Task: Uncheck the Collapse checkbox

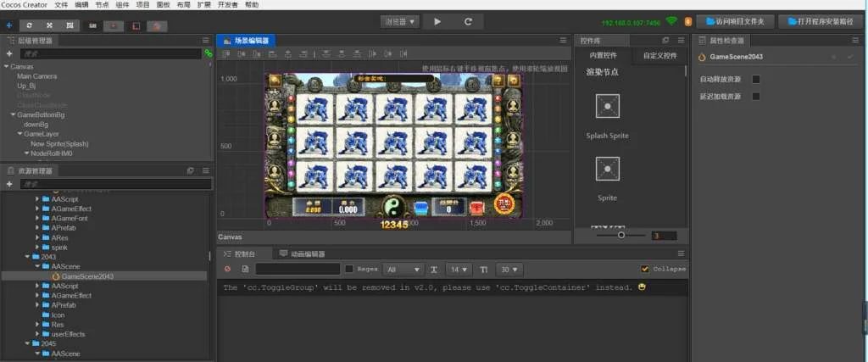Action: point(645,270)
